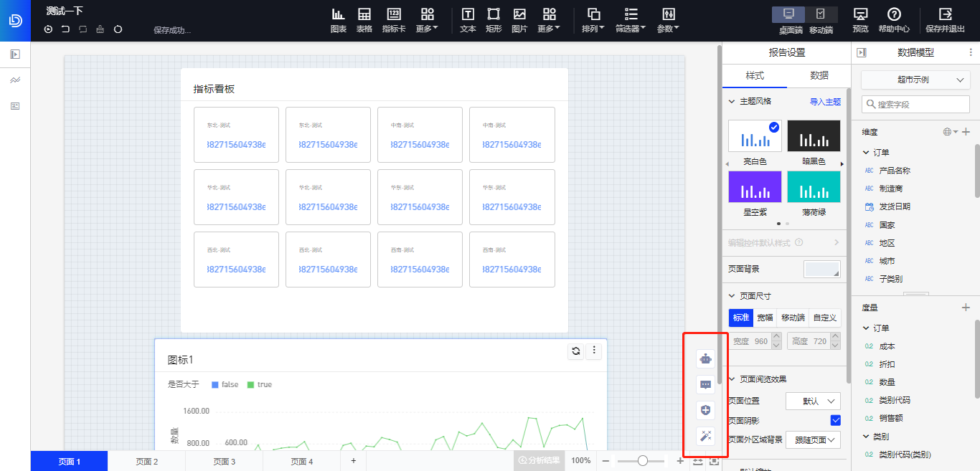Refresh the 图标1 chart
980x471 pixels.
[575, 351]
